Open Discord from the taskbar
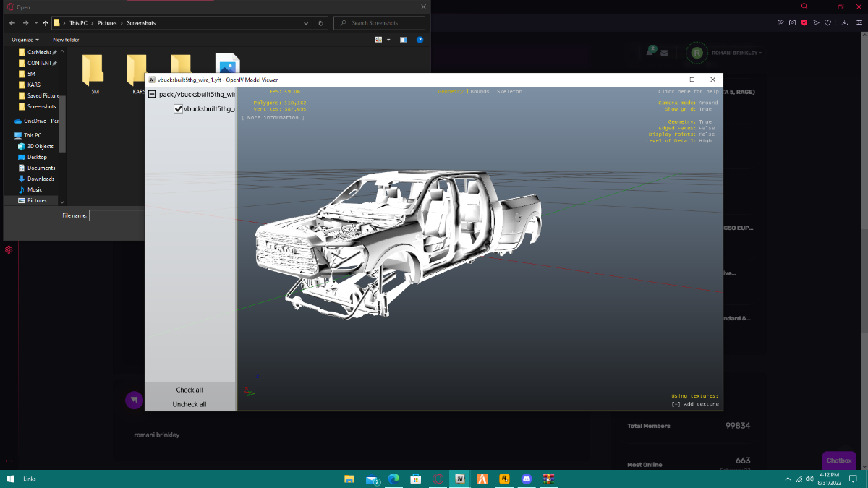This screenshot has height=488, width=868. pos(527,479)
